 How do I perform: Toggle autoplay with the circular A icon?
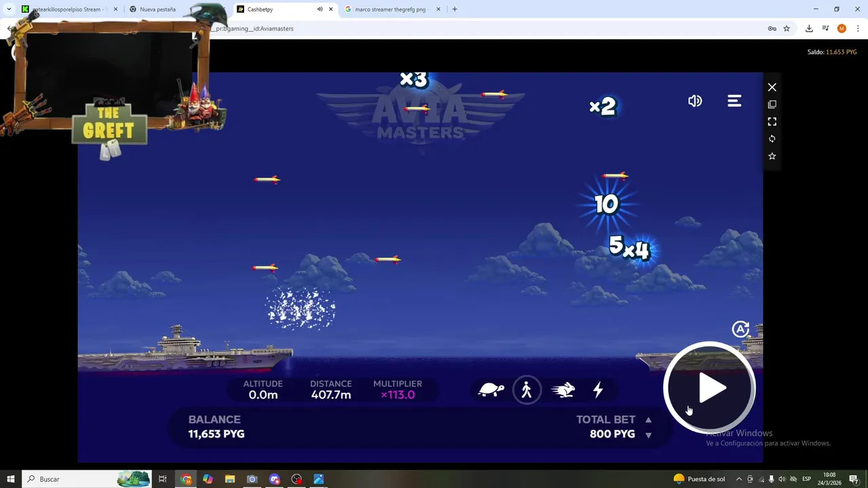pyautogui.click(x=741, y=329)
